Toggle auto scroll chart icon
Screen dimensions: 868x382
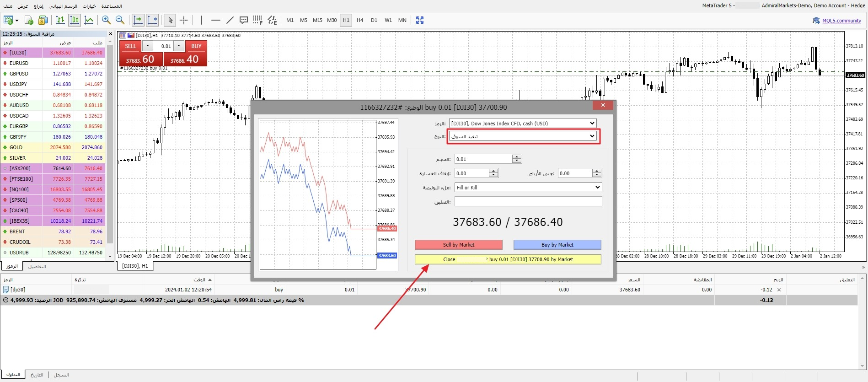click(138, 20)
